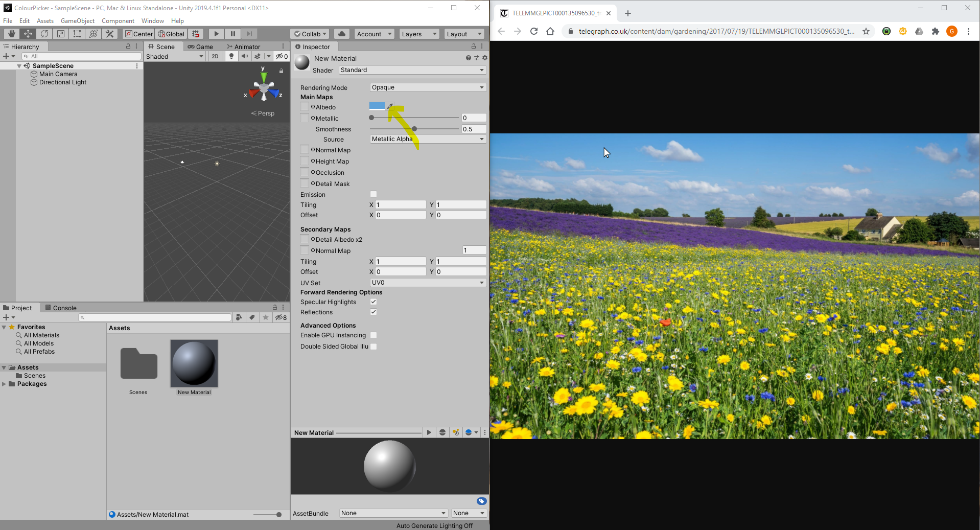Image resolution: width=980 pixels, height=530 pixels.
Task: Disable Reflections under Forward Rendering Options
Action: pyautogui.click(x=373, y=312)
